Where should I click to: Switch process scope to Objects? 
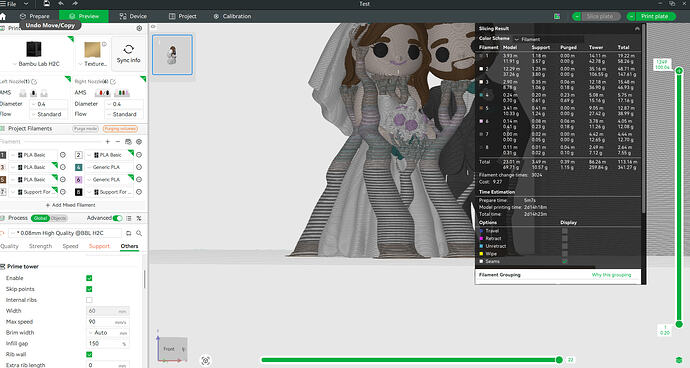coord(59,218)
